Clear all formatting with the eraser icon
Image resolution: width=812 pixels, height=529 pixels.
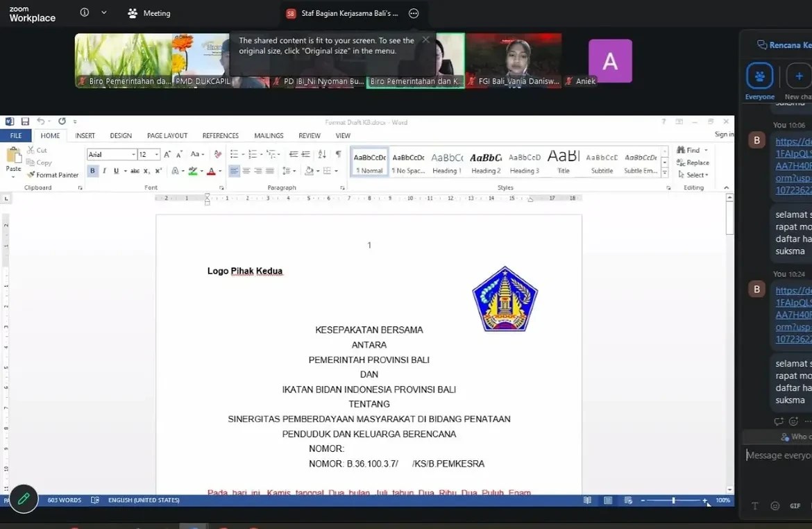pos(217,154)
